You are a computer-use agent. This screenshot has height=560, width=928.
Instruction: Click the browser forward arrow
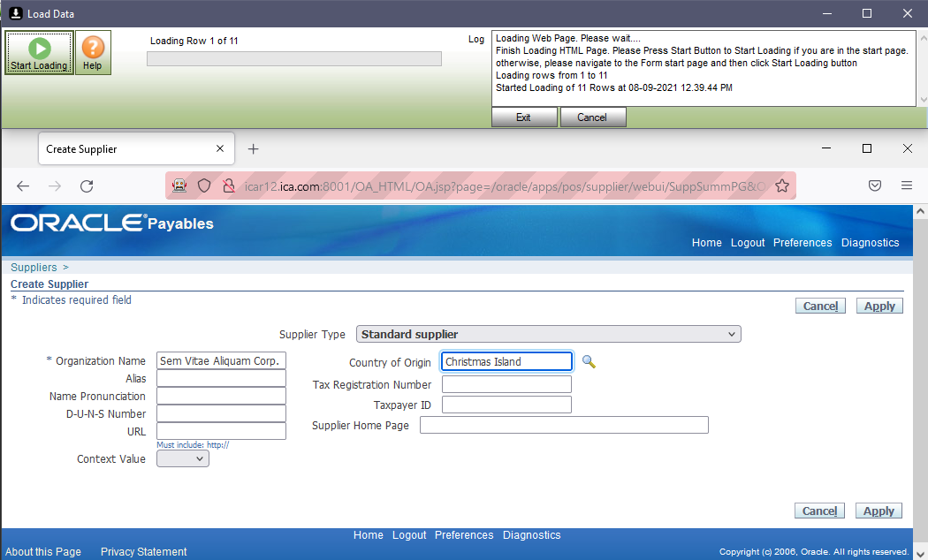click(x=55, y=186)
